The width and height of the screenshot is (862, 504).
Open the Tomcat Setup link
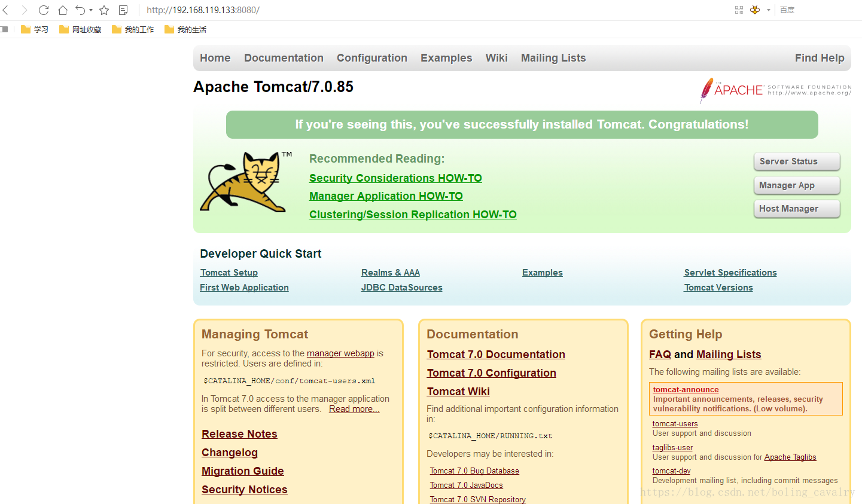pyautogui.click(x=229, y=273)
